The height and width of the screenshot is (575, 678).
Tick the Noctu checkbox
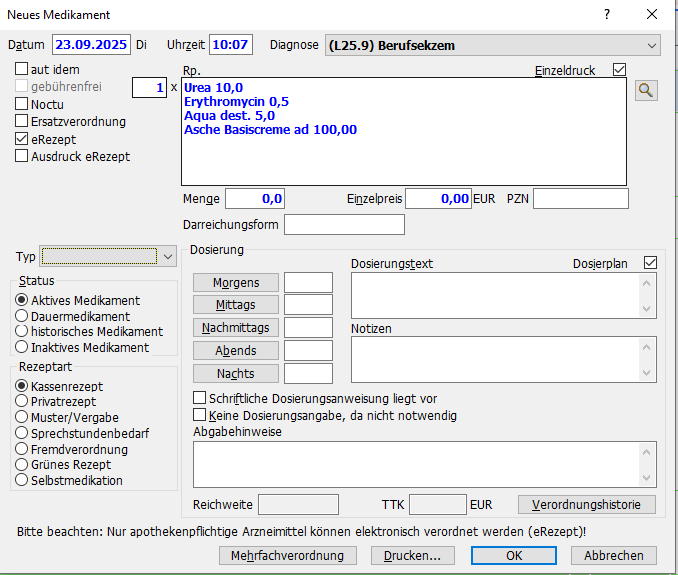tap(22, 104)
